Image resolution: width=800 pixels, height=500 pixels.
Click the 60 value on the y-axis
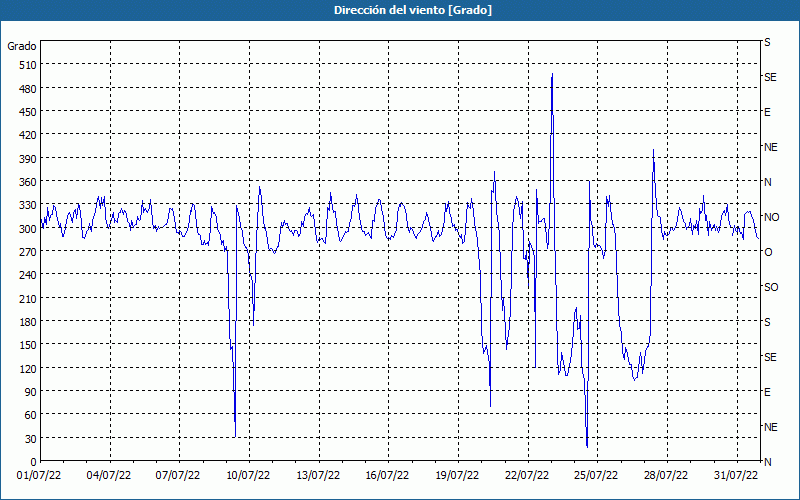[30, 415]
